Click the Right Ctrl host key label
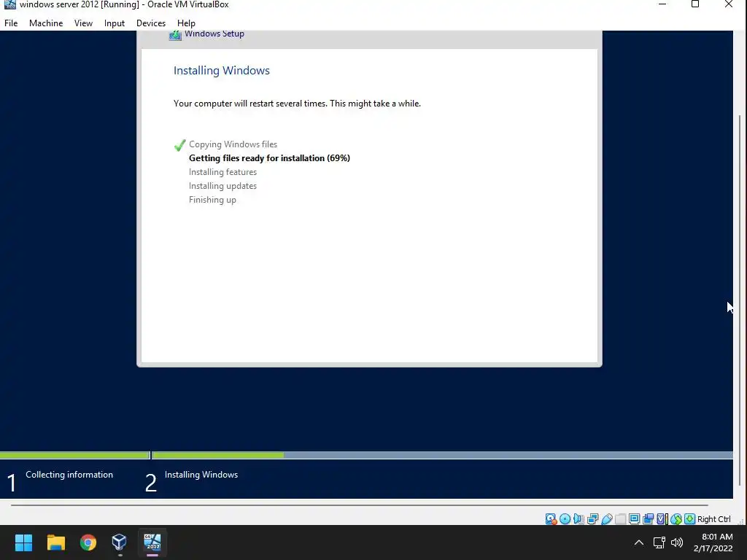Viewport: 747px width, 560px height. (713, 519)
